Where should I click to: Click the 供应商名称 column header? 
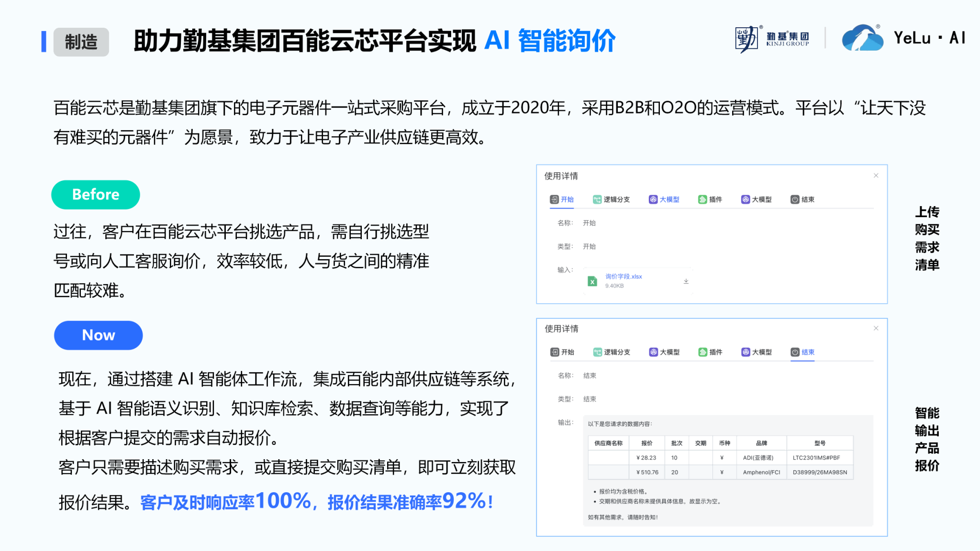[x=608, y=443]
